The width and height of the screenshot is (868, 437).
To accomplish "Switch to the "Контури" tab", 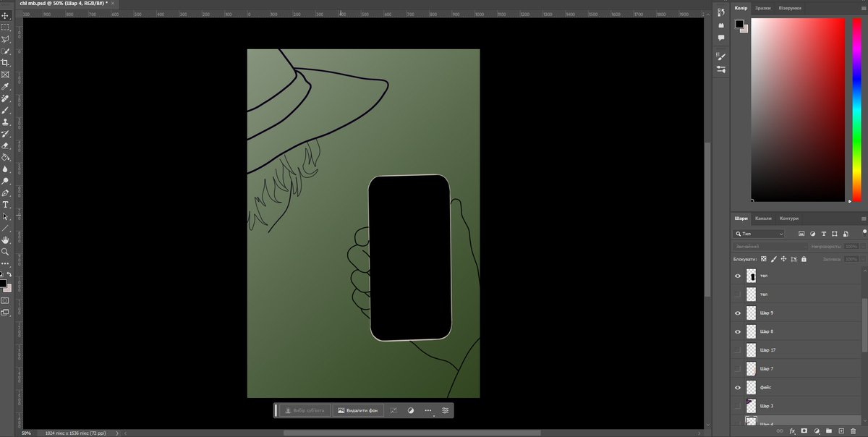I will [x=789, y=218].
